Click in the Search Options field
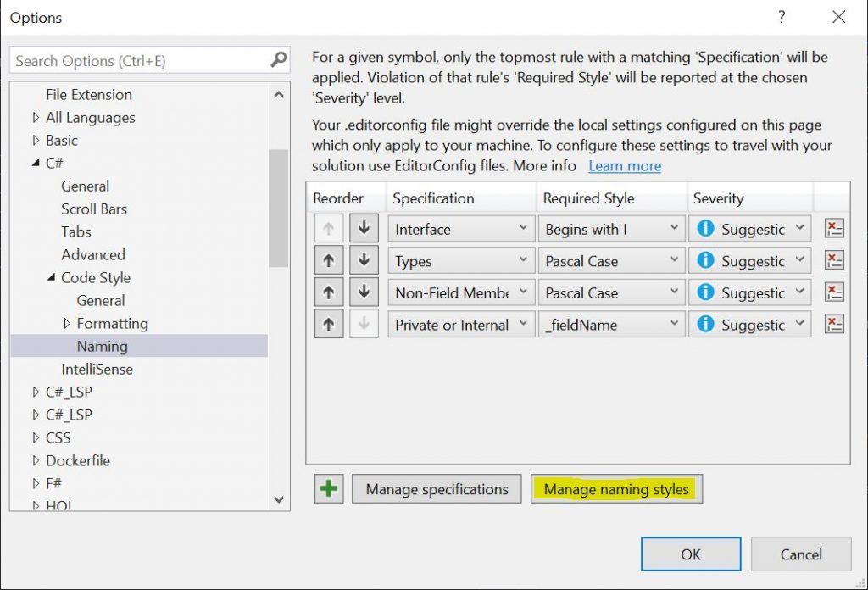Image resolution: width=868 pixels, height=590 pixels. pyautogui.click(x=140, y=61)
